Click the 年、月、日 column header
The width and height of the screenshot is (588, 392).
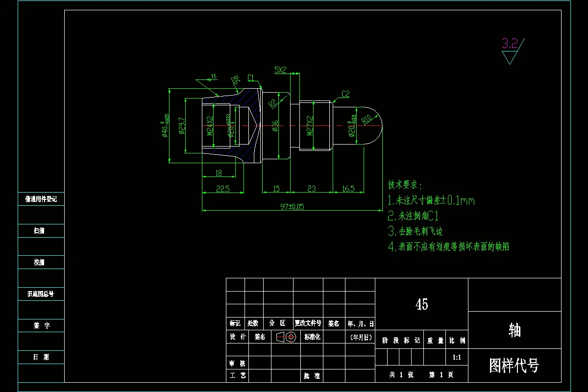pos(361,323)
